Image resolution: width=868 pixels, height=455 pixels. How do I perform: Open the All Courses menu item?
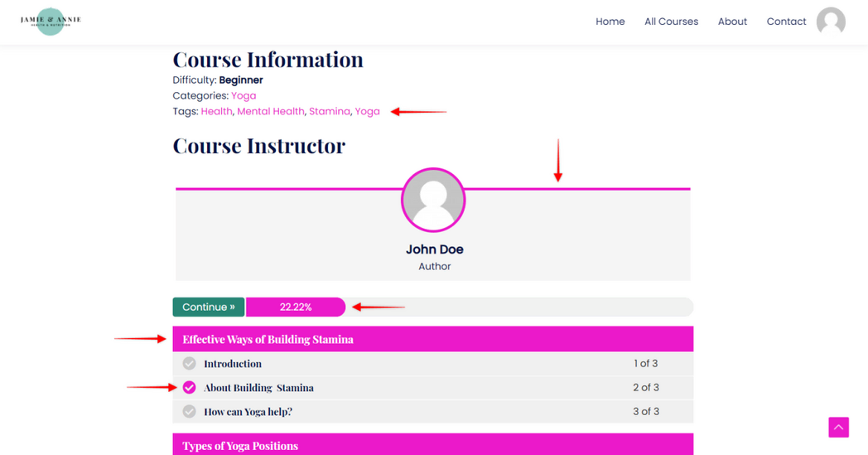coord(671,22)
